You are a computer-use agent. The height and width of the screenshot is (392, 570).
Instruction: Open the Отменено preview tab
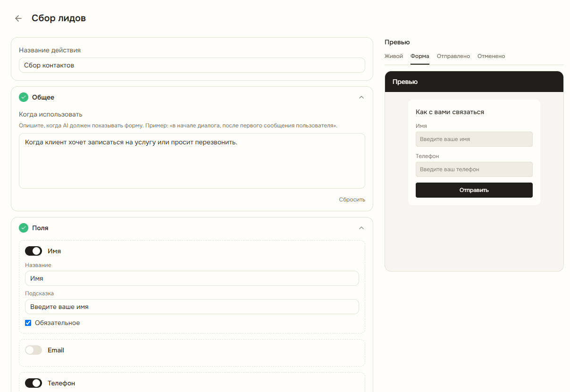(491, 56)
